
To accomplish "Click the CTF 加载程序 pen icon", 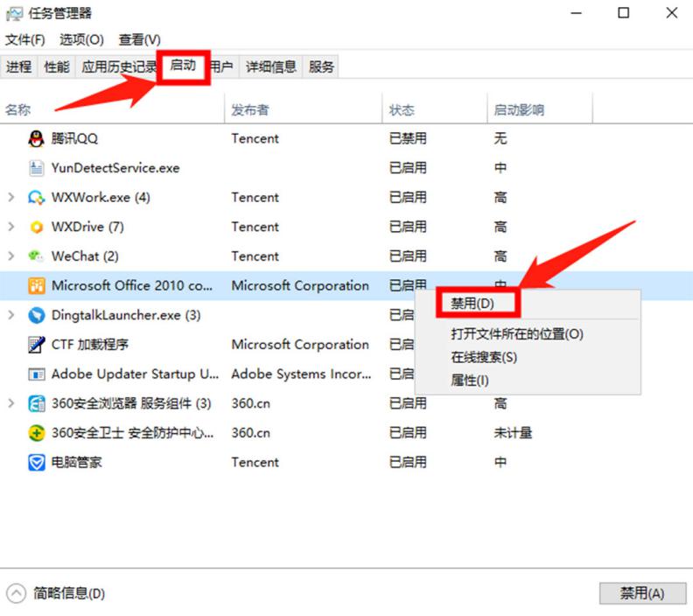I will pyautogui.click(x=36, y=344).
